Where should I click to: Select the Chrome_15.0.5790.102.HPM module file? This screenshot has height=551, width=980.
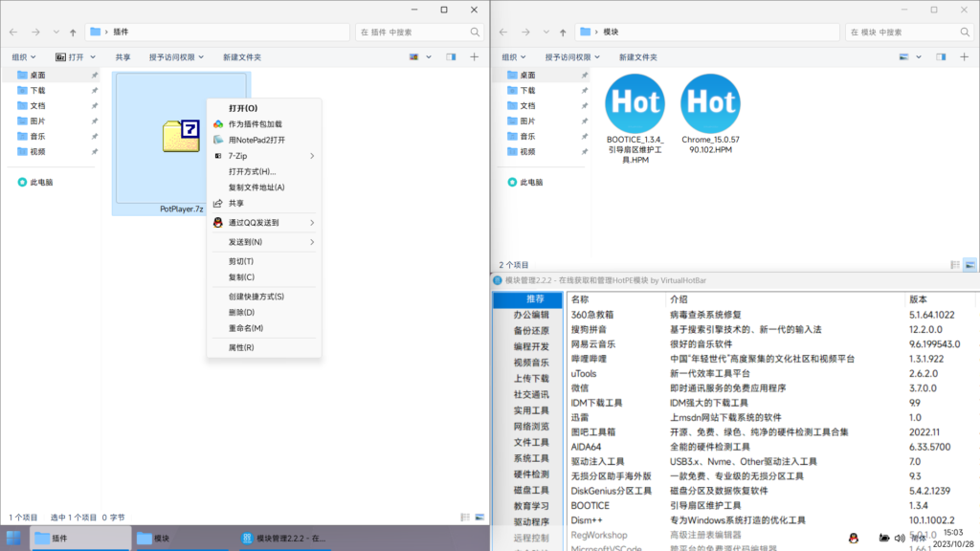tap(711, 115)
